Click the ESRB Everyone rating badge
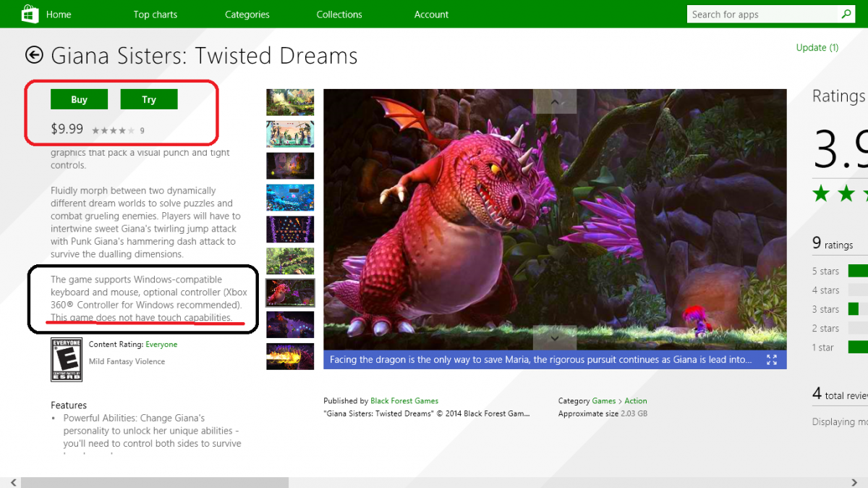This screenshot has width=868, height=488. click(66, 359)
